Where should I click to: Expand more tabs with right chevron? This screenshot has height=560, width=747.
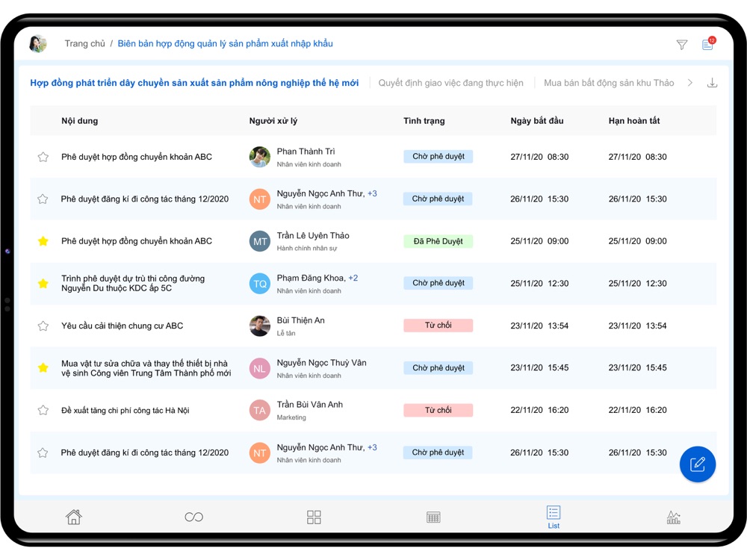pyautogui.click(x=689, y=83)
